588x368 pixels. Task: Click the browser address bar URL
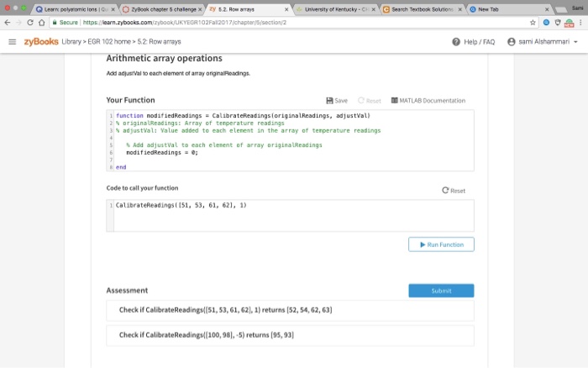tap(185, 23)
